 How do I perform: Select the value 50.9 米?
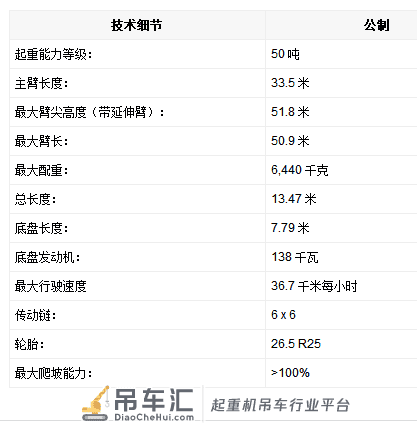click(x=290, y=141)
